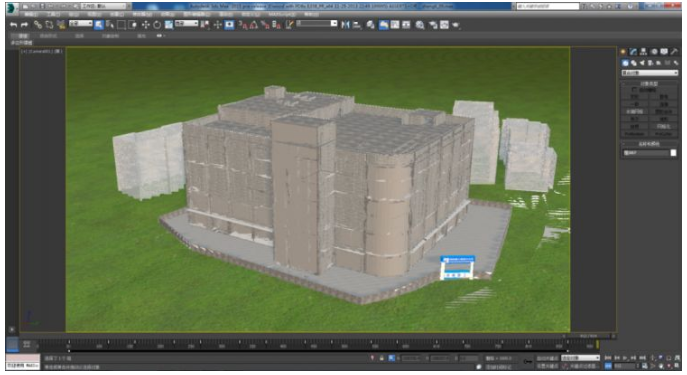The width and height of the screenshot is (687, 375).
Task: Open the named selection sets dropdown
Action: point(317,23)
